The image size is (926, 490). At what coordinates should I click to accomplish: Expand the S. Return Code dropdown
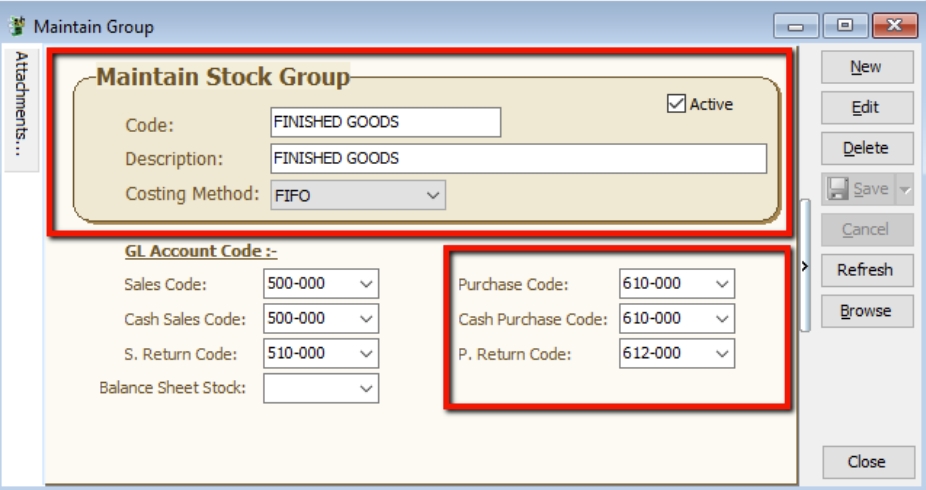365,352
